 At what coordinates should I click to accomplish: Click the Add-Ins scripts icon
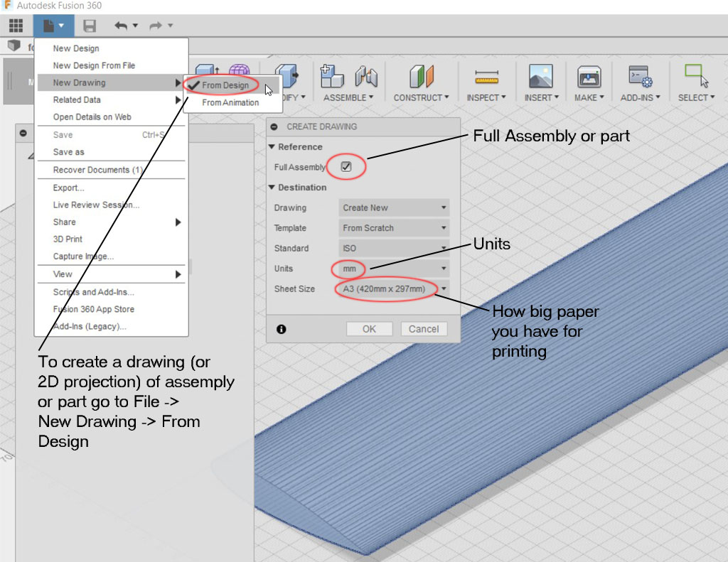tap(641, 76)
